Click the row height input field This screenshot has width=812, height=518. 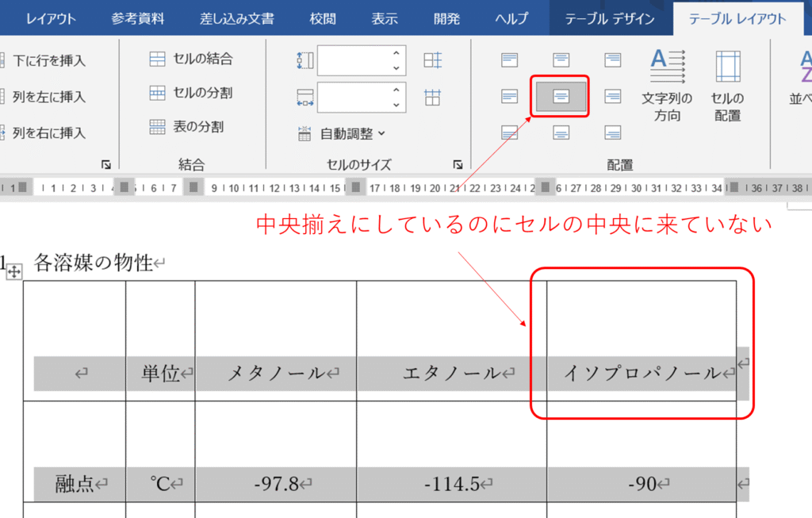pyautogui.click(x=353, y=60)
